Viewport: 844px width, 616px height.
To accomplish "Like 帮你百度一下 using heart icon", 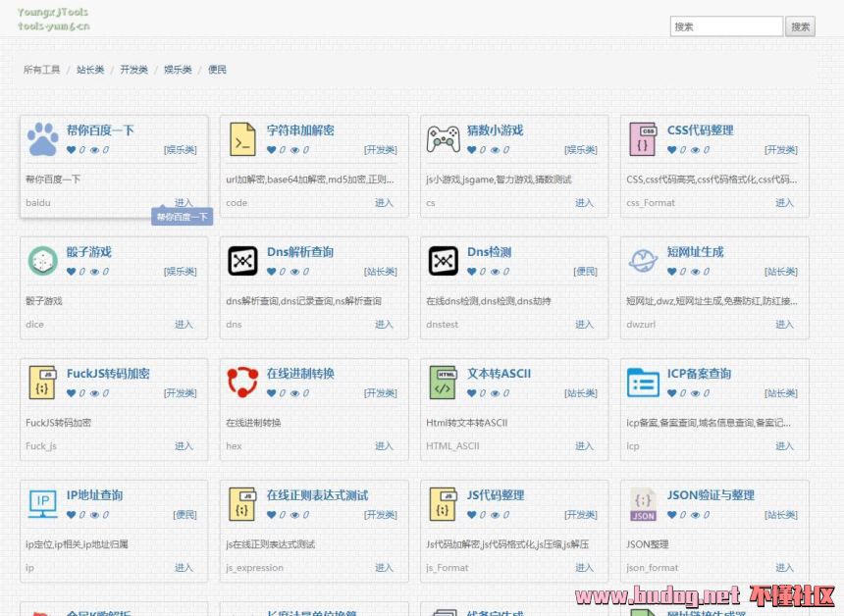I will pos(71,150).
